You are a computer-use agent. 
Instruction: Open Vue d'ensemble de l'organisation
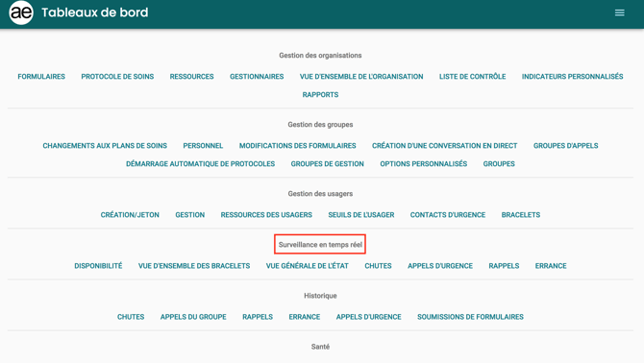pos(361,77)
